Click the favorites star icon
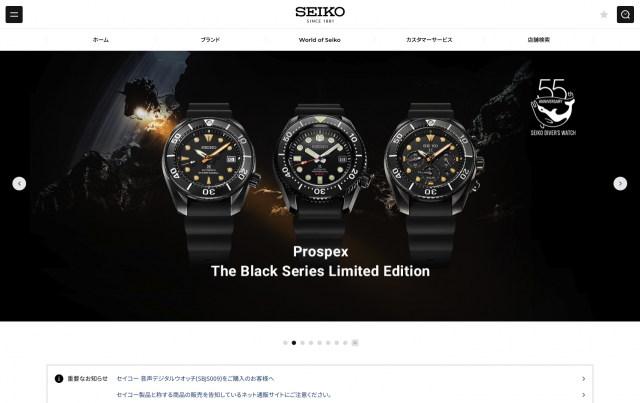This screenshot has width=640, height=403. (x=604, y=15)
